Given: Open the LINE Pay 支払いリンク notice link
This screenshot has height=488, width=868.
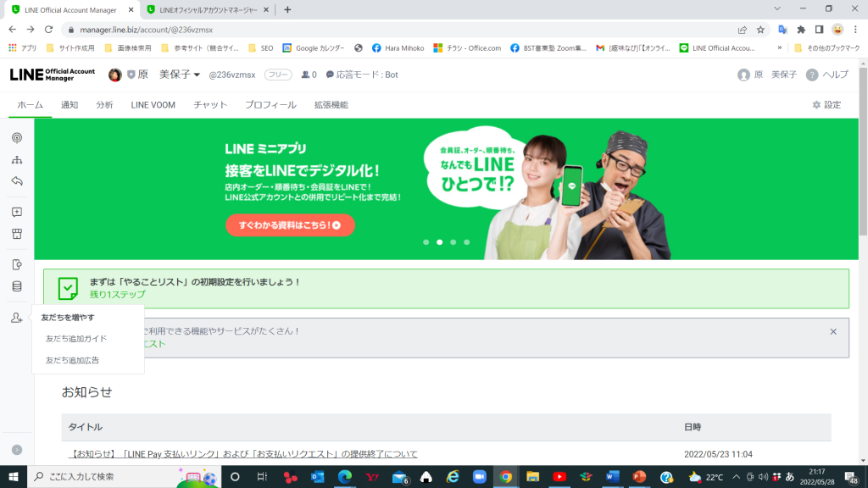Looking at the screenshot, I should coord(243,454).
